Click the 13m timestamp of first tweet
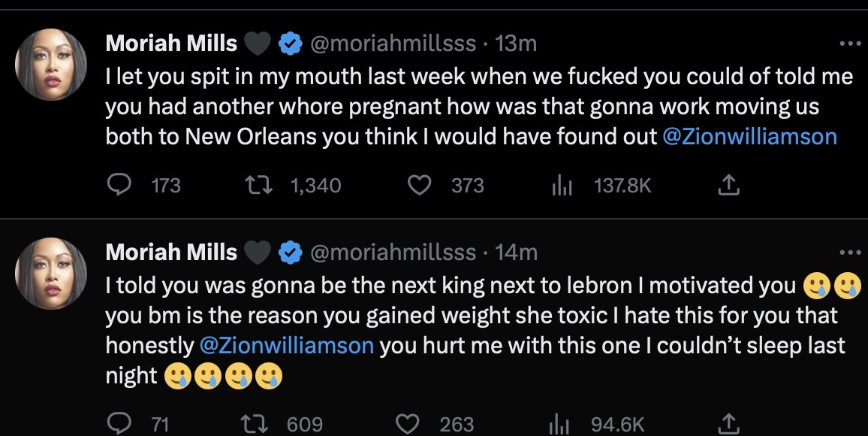868x436 pixels. [x=516, y=44]
